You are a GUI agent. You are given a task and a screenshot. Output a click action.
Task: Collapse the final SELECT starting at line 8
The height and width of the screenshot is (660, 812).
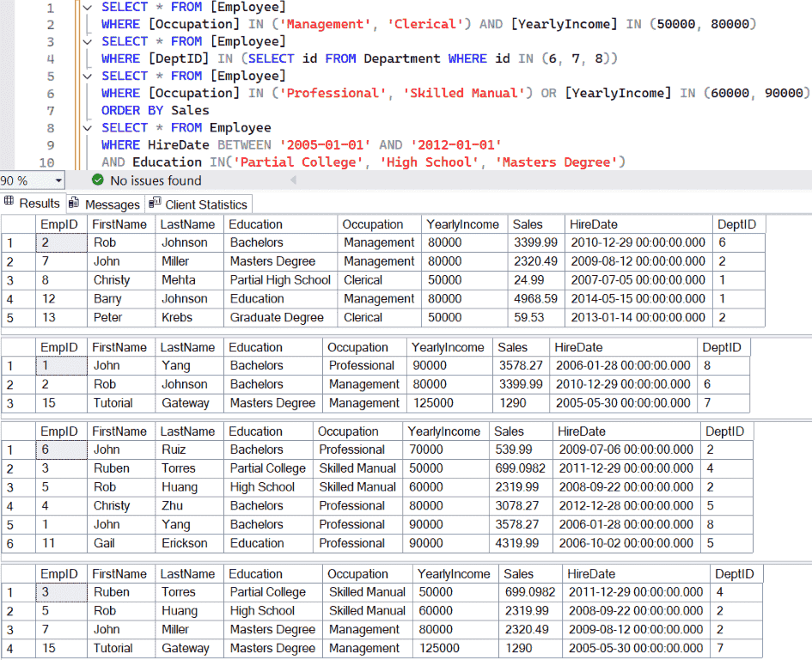[85, 127]
